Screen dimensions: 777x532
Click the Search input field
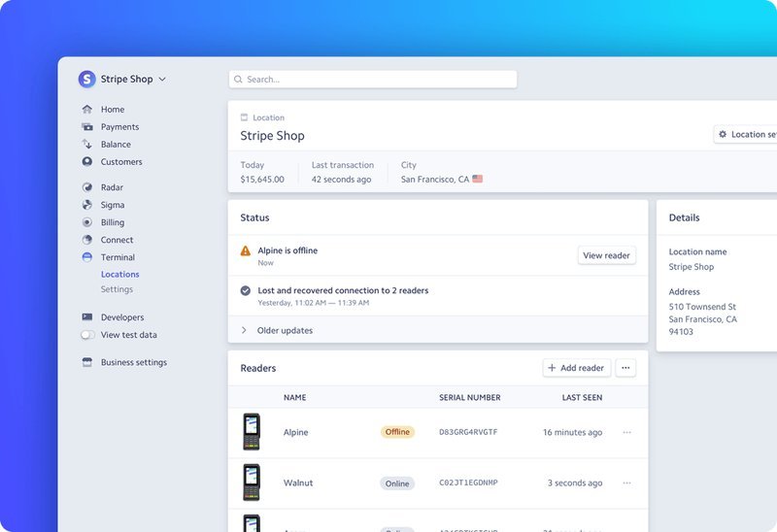[x=373, y=80]
